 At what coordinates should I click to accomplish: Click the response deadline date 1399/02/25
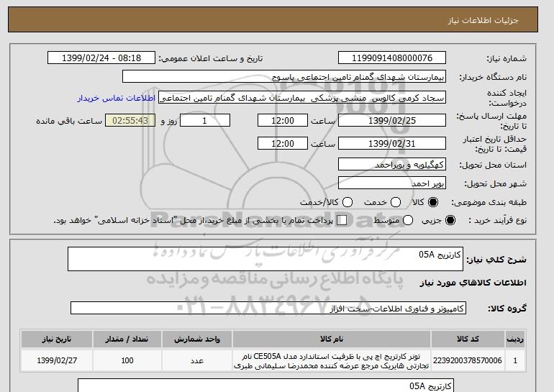click(391, 121)
